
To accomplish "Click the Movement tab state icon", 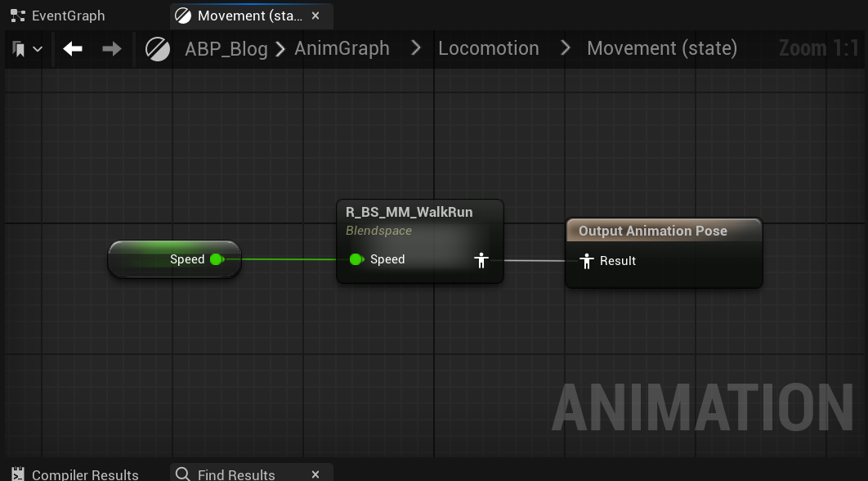I will (x=183, y=16).
